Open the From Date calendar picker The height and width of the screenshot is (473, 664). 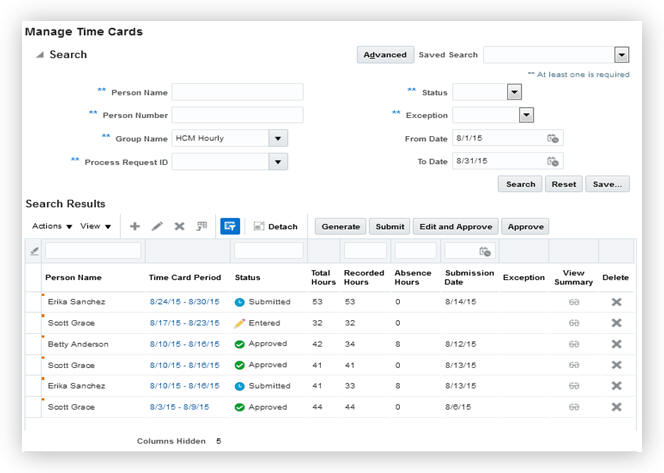coord(553,138)
